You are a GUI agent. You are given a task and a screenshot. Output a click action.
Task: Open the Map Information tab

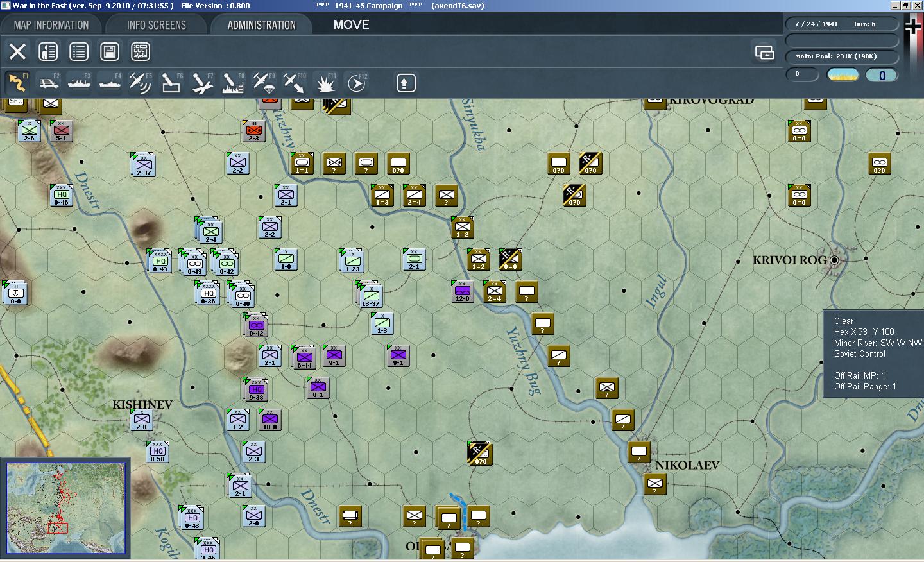[51, 25]
